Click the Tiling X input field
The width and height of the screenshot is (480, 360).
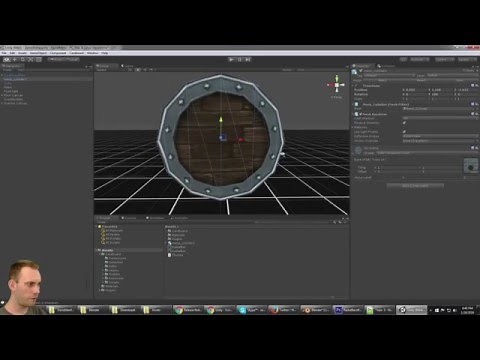398,167
